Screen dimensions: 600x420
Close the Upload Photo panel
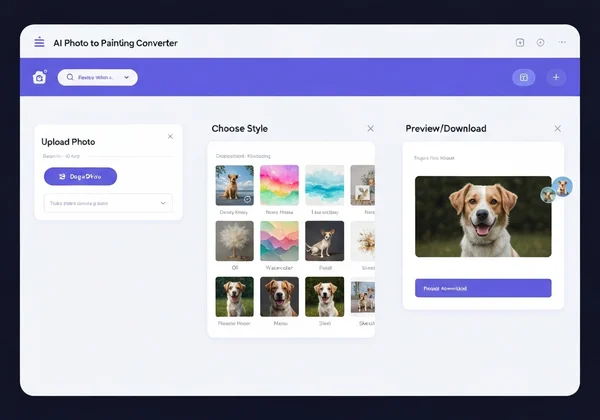(x=170, y=137)
